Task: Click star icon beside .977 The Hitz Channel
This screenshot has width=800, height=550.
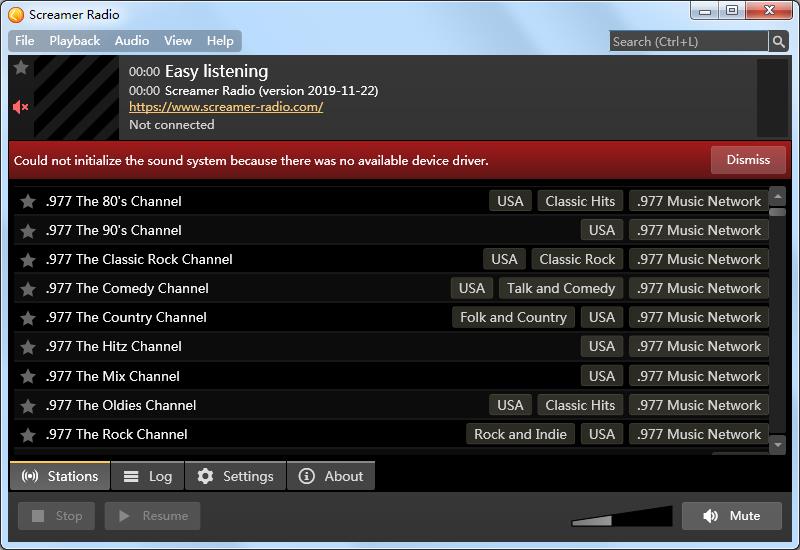Action: pyautogui.click(x=28, y=347)
